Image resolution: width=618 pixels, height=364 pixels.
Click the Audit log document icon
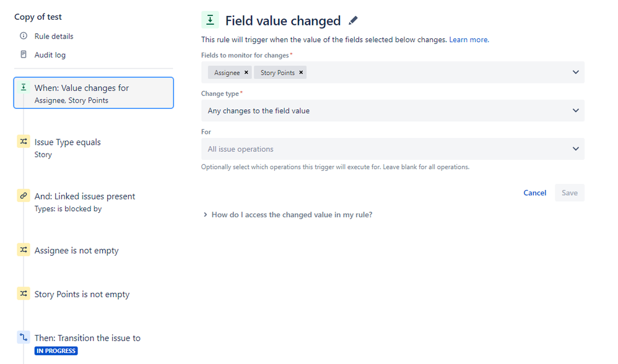click(24, 54)
